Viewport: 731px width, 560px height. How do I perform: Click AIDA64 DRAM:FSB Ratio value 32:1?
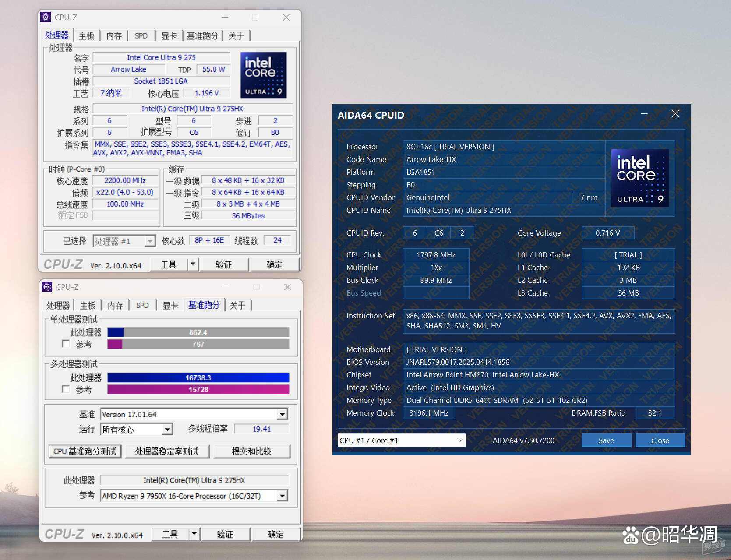(x=655, y=413)
